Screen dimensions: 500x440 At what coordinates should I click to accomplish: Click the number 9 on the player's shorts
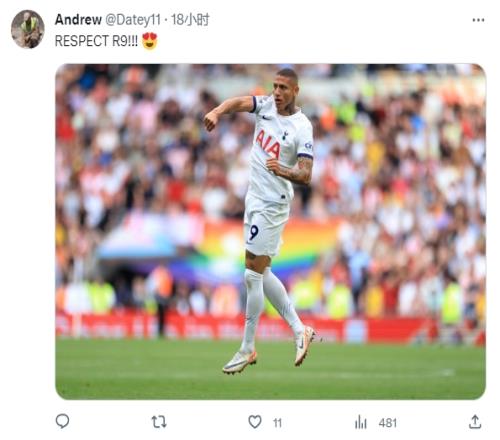[254, 232]
